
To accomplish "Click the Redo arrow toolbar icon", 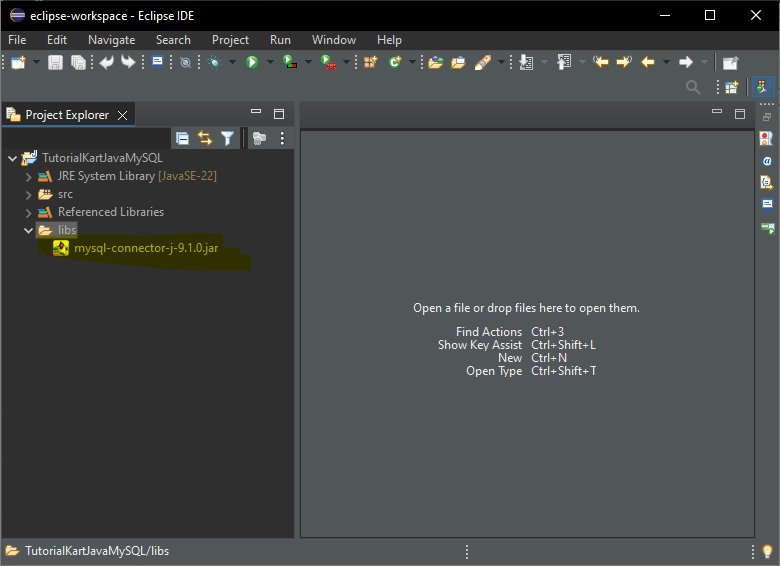I will tap(128, 62).
